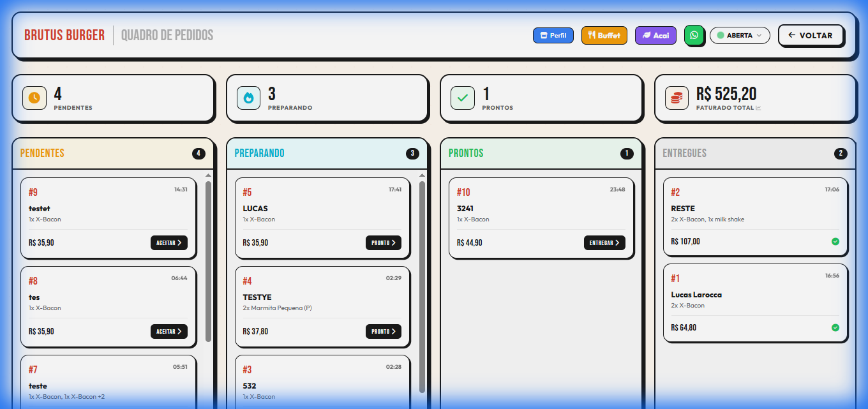The width and height of the screenshot is (868, 409).
Task: Click the green checkmark Prontos icon
Action: click(463, 98)
